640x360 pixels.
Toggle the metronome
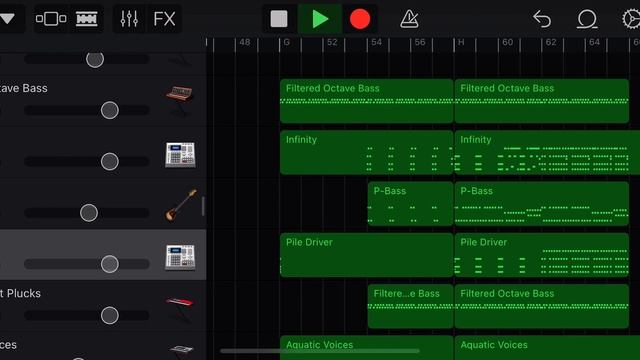409,19
